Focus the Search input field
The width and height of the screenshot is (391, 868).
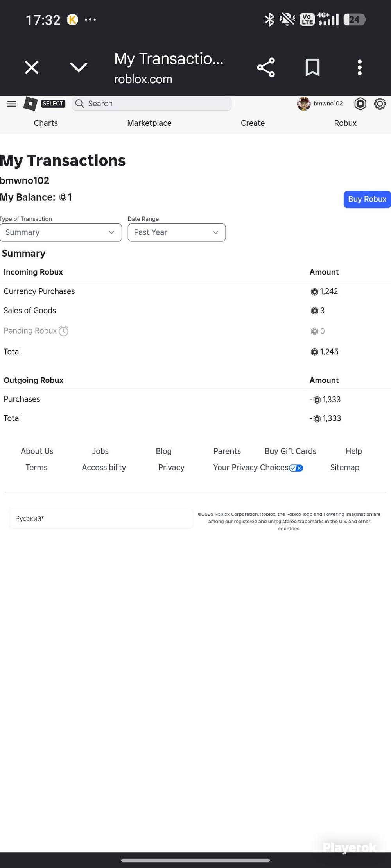coord(152,104)
